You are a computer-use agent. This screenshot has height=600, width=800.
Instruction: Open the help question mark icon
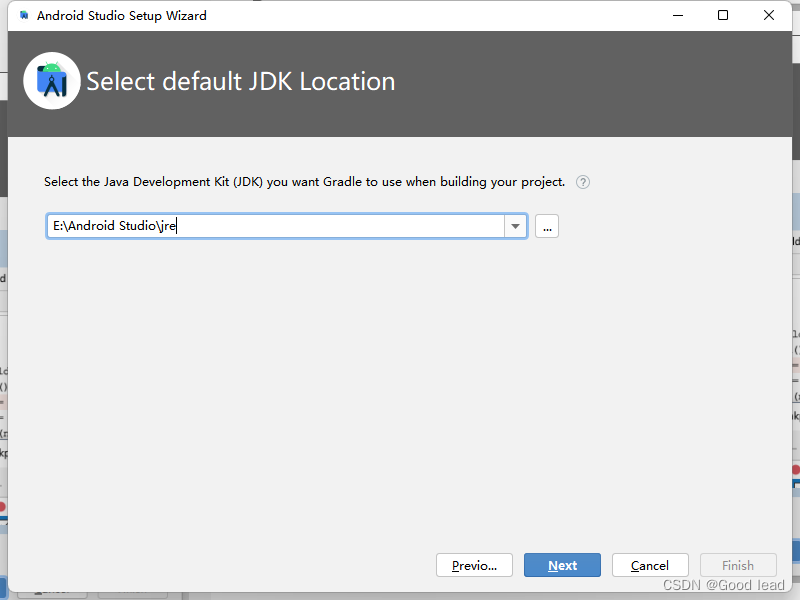pos(583,182)
